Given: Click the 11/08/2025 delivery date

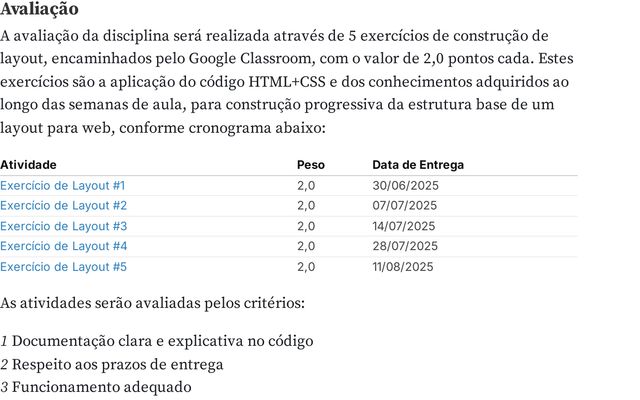Looking at the screenshot, I should [403, 266].
